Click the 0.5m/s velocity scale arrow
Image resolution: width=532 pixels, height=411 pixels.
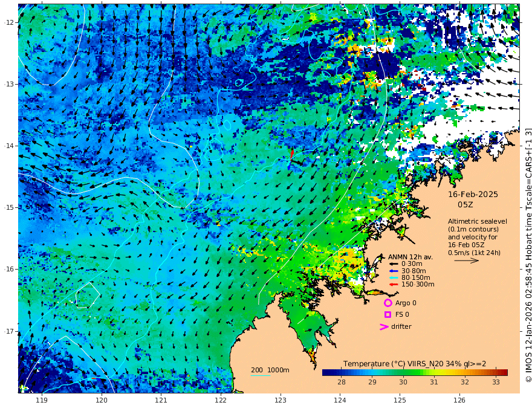pyautogui.click(x=467, y=261)
